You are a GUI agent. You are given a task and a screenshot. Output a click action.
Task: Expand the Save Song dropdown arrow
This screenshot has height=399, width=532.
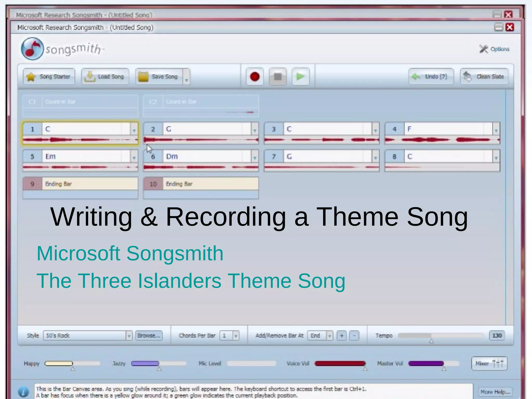[187, 77]
